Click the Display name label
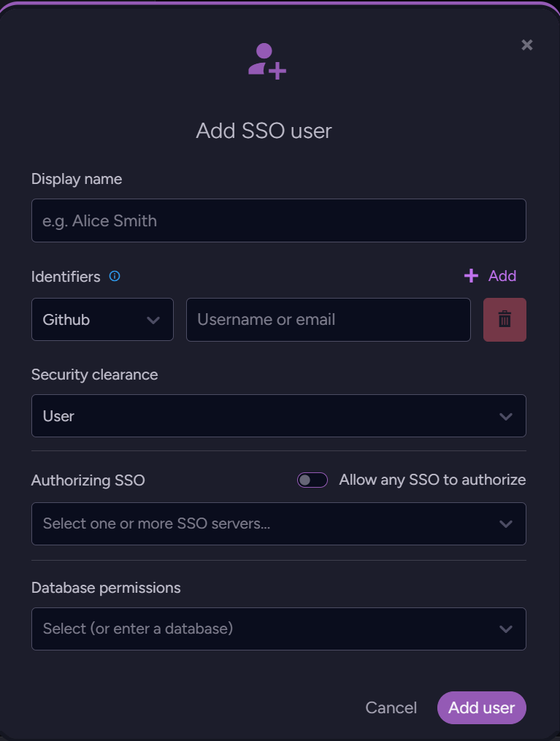560x741 pixels. [x=77, y=179]
